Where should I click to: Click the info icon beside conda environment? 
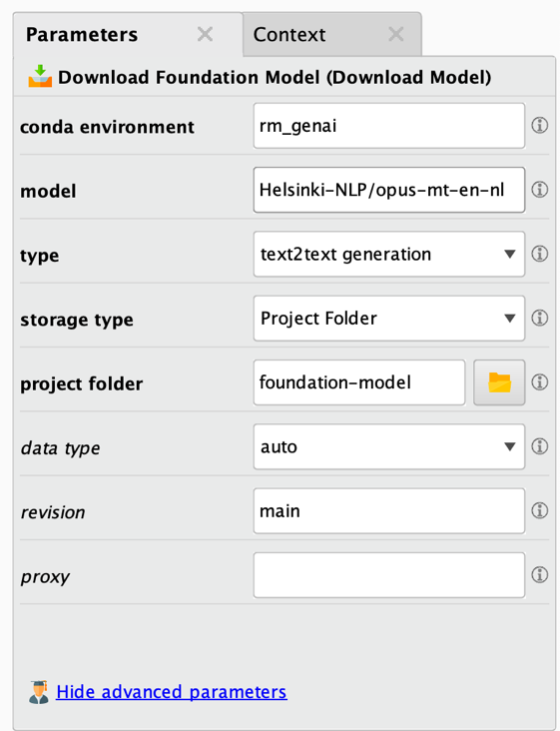coord(539,125)
